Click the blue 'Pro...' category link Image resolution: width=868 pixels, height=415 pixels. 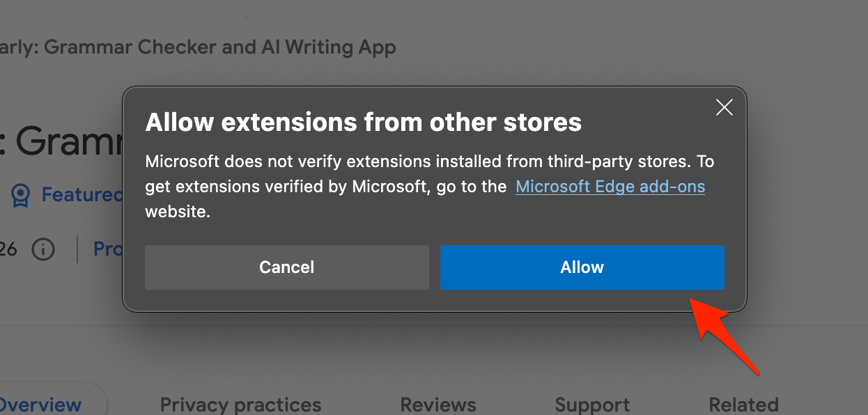108,249
